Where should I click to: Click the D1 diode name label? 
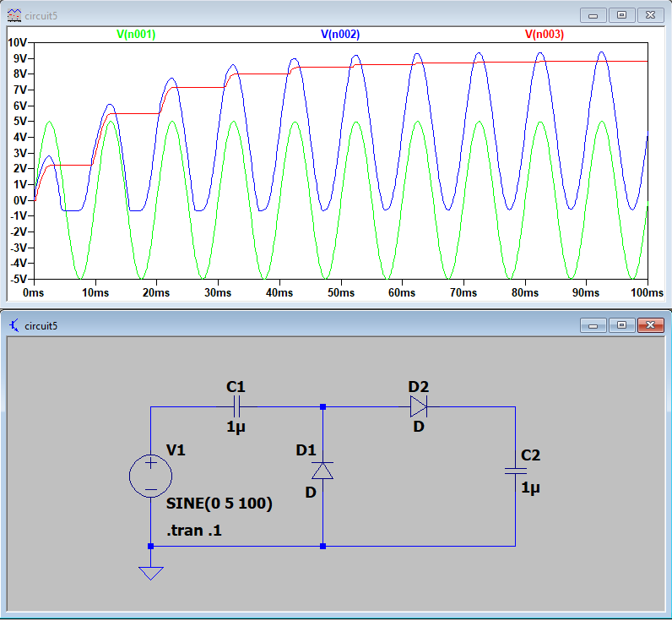tap(306, 449)
